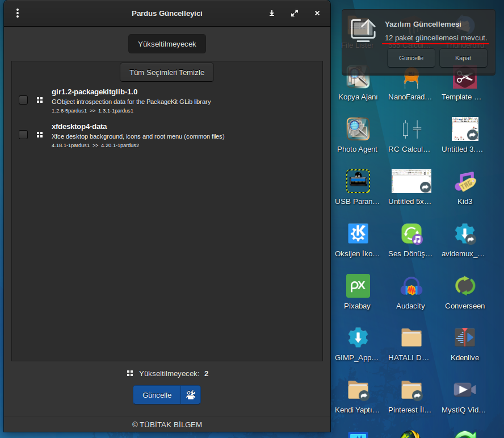The width and height of the screenshot is (504, 438).
Task: Click the Yükseltilmeyecek button at top
Action: tap(167, 44)
